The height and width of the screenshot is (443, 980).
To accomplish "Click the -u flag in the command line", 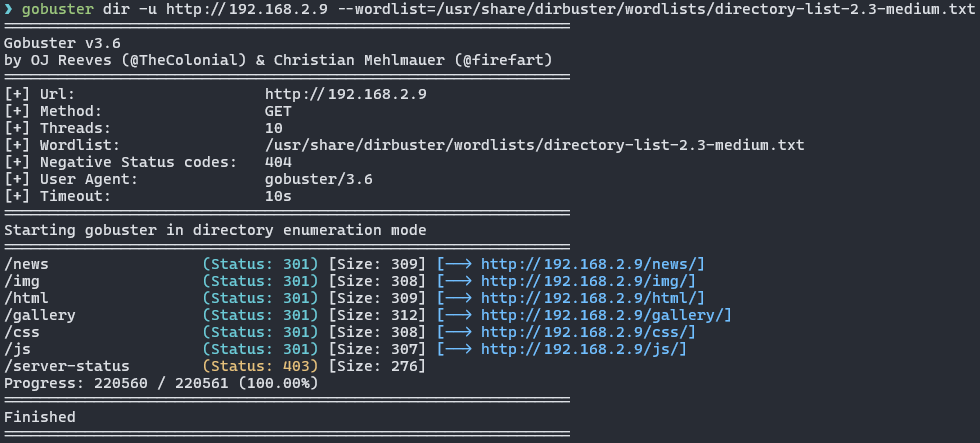I will (x=148, y=10).
